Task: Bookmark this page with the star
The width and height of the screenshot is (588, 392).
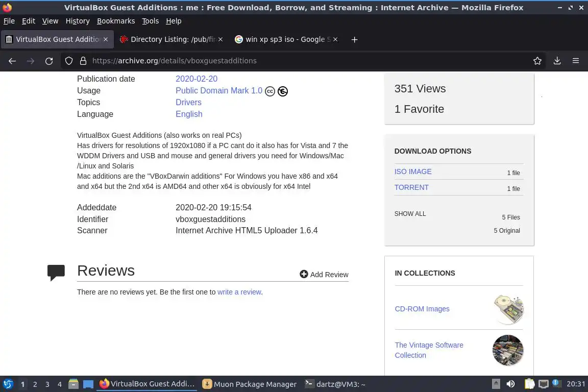Action: pos(537,61)
